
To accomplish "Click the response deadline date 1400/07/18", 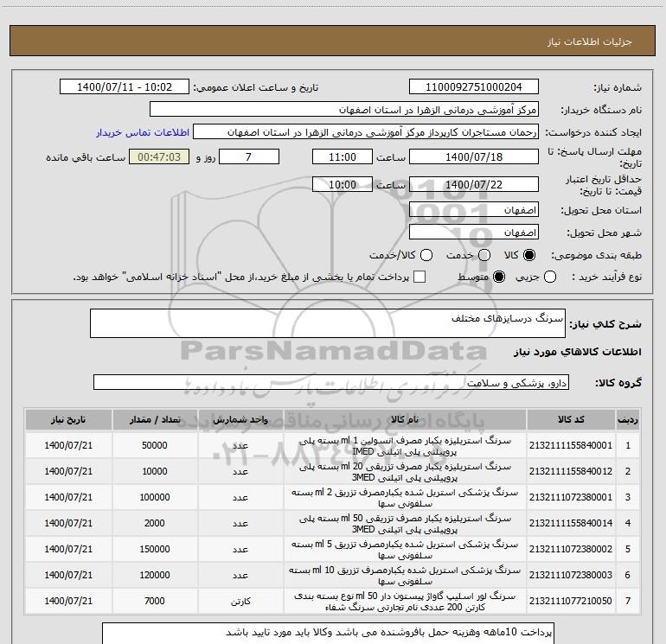I will pos(474,156).
